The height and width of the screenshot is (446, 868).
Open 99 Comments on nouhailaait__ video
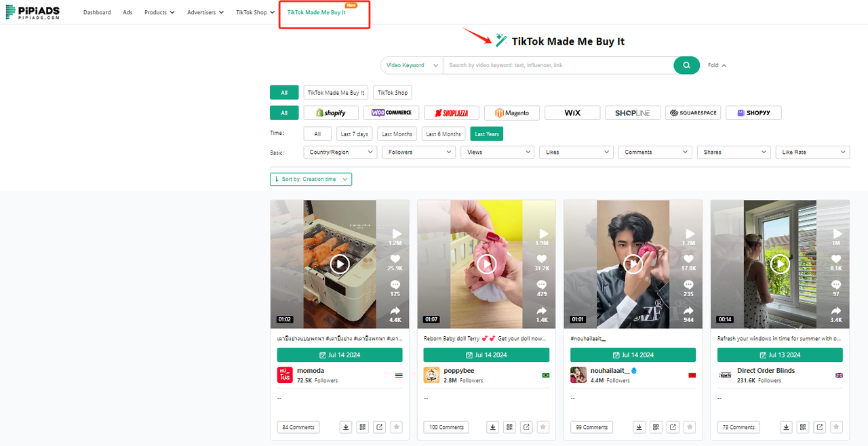coord(591,427)
